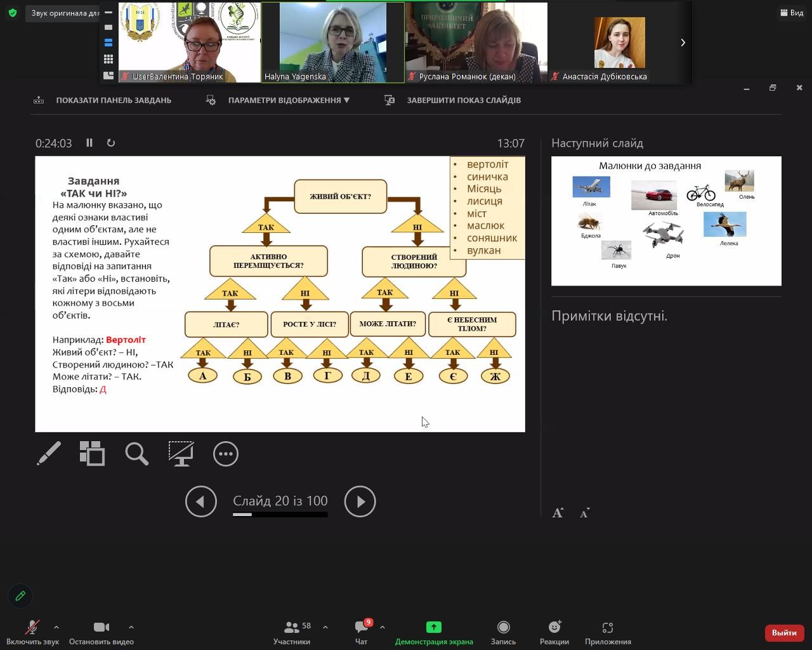Stop camera with Остановить видео
The height and width of the screenshot is (650, 812).
(x=101, y=632)
